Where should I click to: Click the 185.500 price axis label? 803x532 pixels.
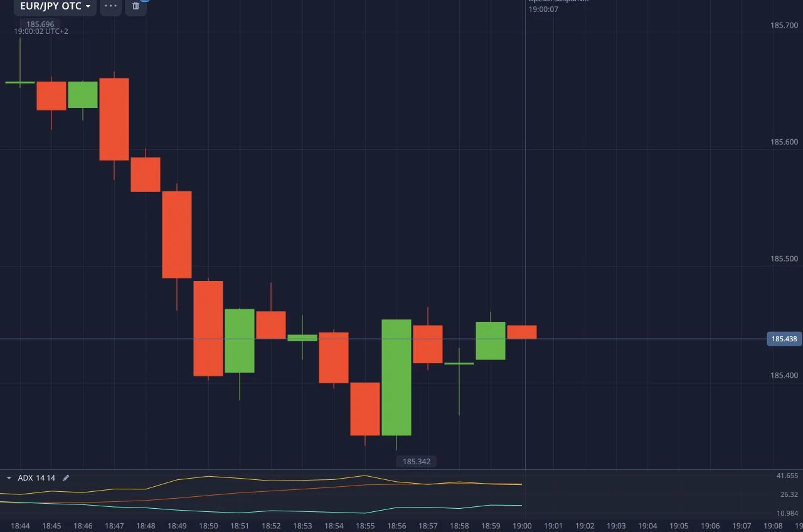click(784, 259)
